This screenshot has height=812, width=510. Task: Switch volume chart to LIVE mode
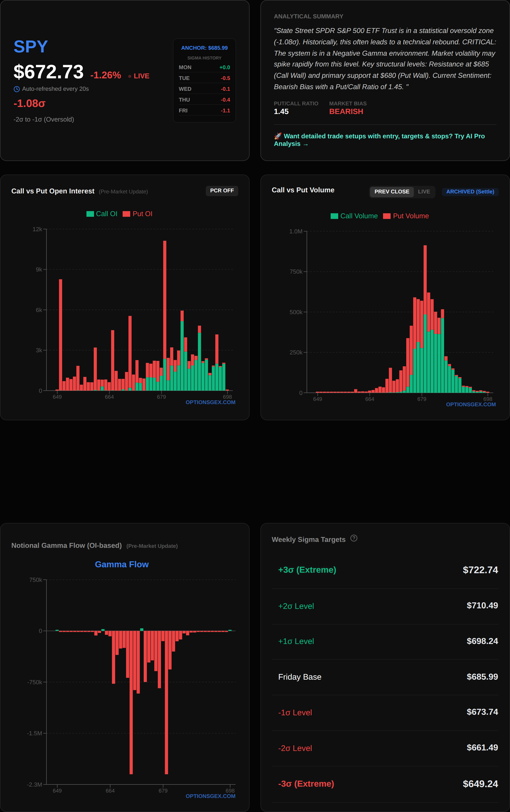(x=424, y=192)
